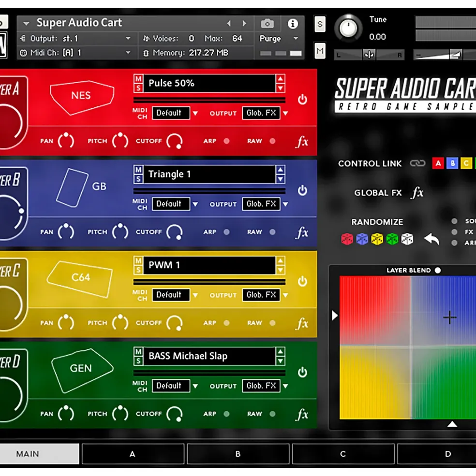This screenshot has width=476, height=476.
Task: Load next instrument preset arrow
Action: click(x=244, y=23)
